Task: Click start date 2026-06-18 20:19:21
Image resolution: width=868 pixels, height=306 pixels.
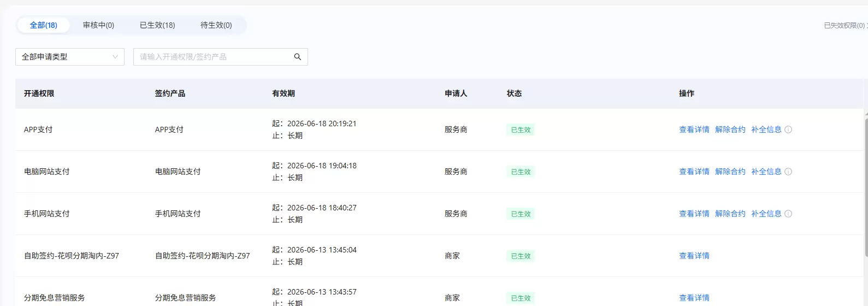Action: 322,123
